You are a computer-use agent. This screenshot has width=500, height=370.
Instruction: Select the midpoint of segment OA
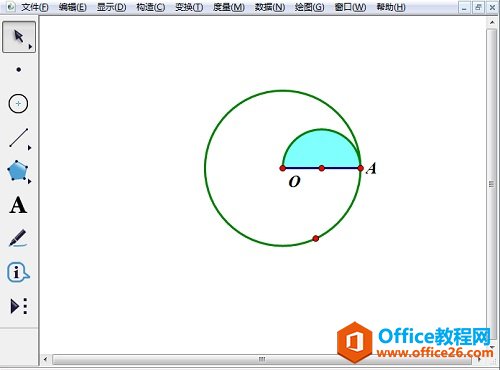(x=322, y=168)
